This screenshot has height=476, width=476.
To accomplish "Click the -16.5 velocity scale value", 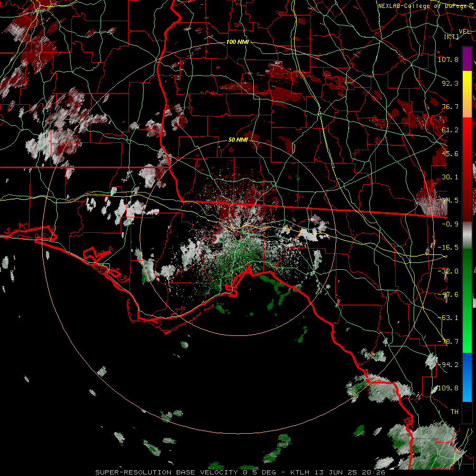I will [x=448, y=248].
